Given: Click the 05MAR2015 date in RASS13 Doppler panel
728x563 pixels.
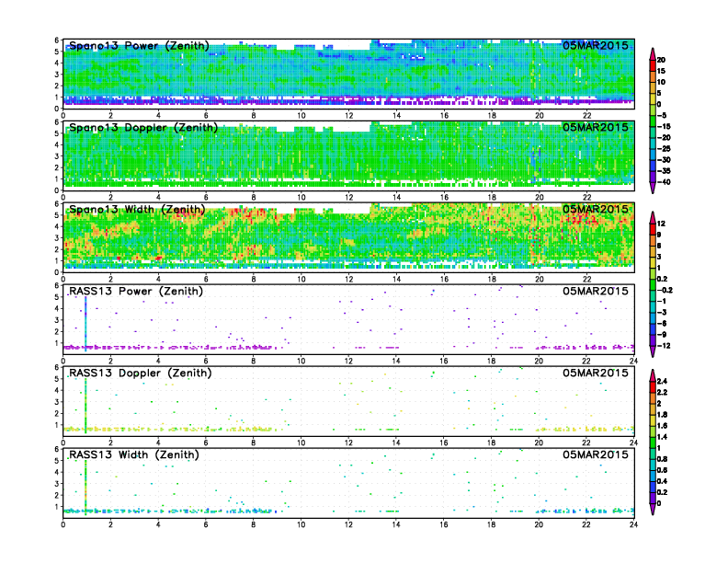Looking at the screenshot, I should tap(596, 373).
